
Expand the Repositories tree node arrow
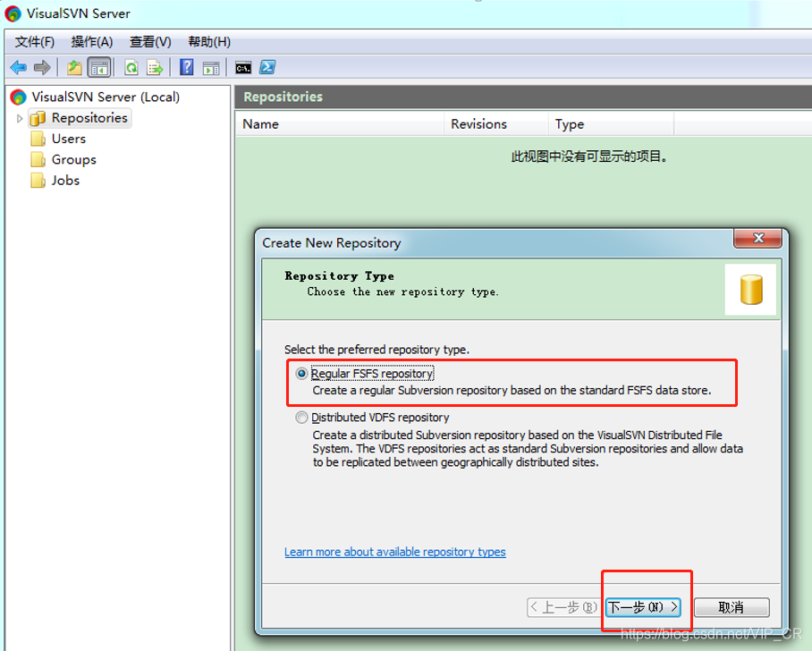point(19,119)
